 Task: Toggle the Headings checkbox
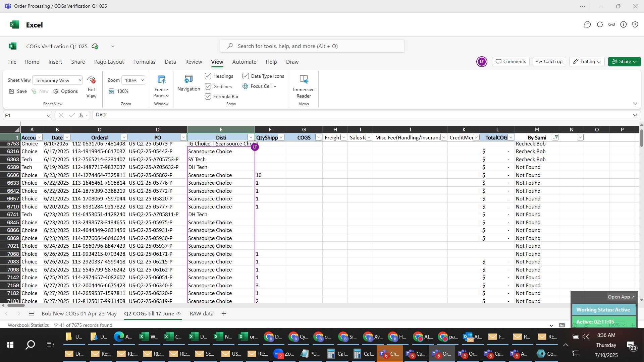pyautogui.click(x=208, y=76)
